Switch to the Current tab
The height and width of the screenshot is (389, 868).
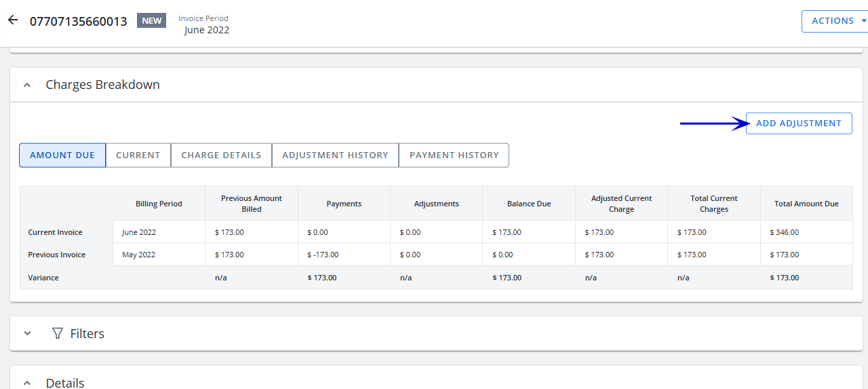[x=138, y=155]
